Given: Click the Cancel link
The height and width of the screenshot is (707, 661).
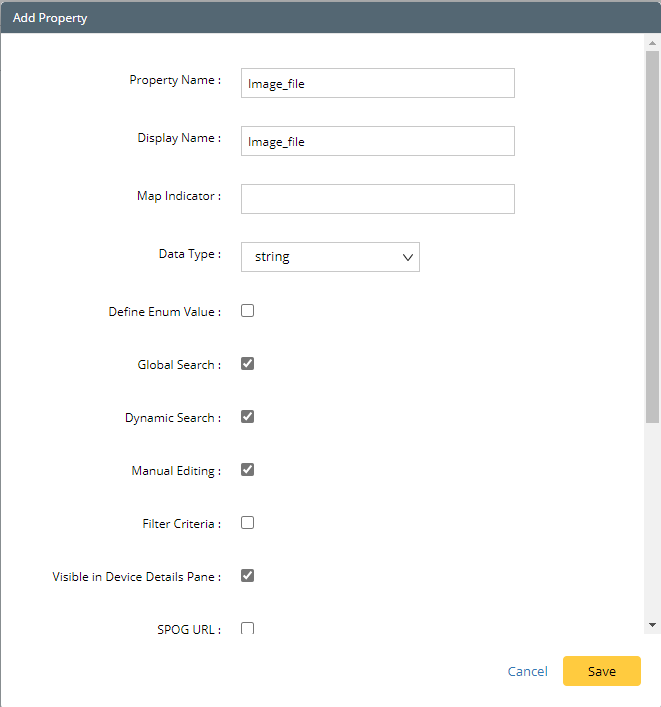Looking at the screenshot, I should click(527, 671).
